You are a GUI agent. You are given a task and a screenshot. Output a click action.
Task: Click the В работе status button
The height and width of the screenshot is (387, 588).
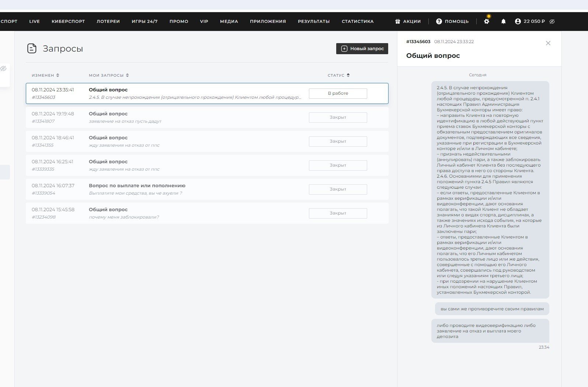pyautogui.click(x=338, y=93)
